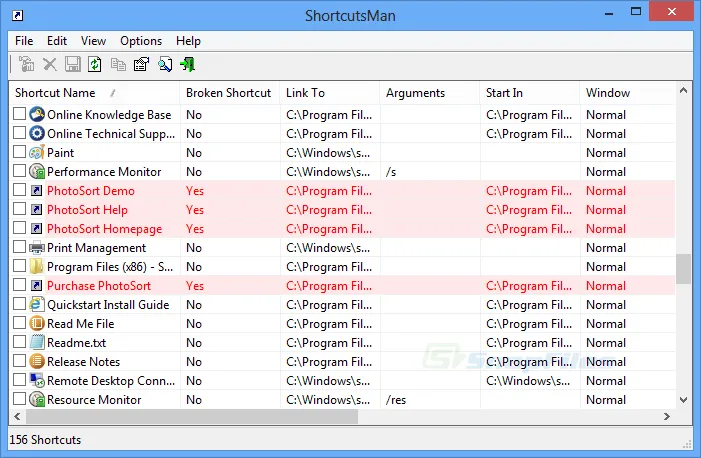Click the /s argument cell

pyautogui.click(x=391, y=172)
